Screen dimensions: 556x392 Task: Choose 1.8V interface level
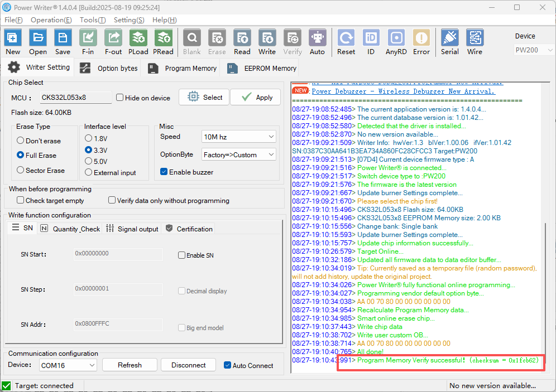coord(88,138)
